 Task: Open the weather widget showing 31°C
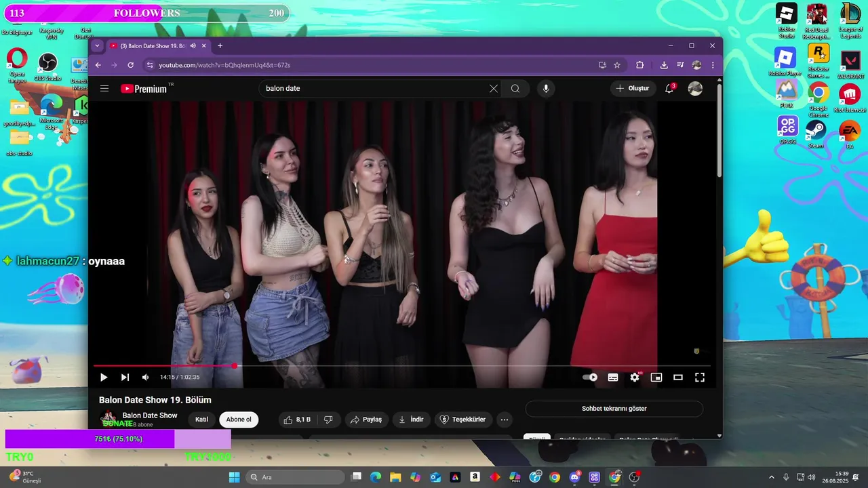pos(26,477)
